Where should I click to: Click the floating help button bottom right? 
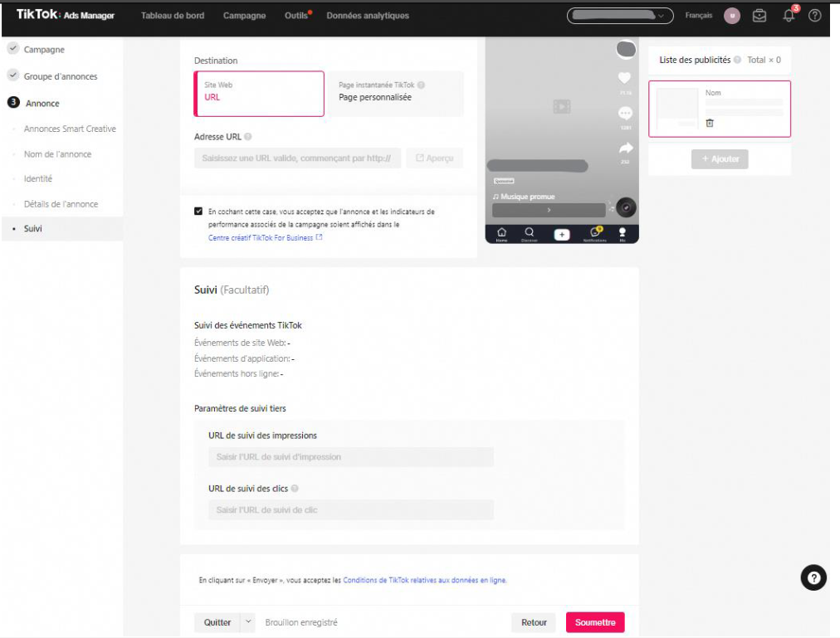pyautogui.click(x=813, y=578)
